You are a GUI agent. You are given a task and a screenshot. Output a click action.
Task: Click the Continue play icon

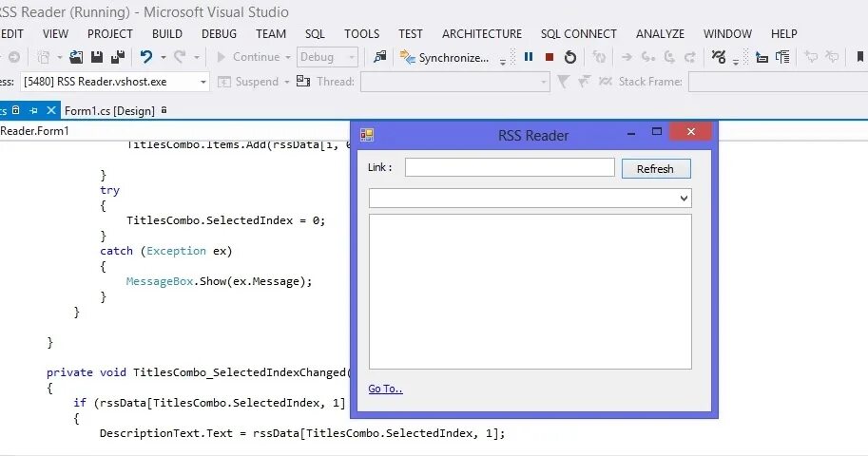[222, 57]
